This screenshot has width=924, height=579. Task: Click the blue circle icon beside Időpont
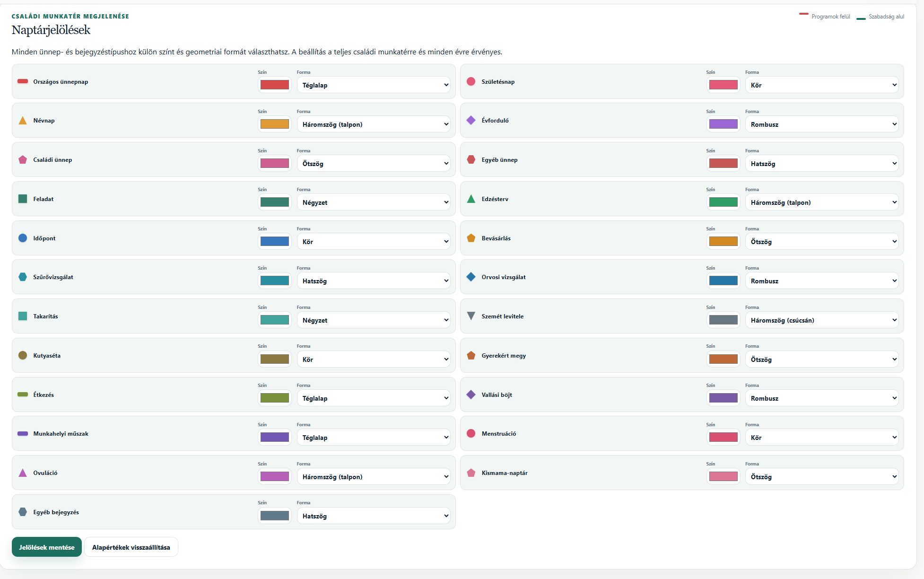(22, 238)
